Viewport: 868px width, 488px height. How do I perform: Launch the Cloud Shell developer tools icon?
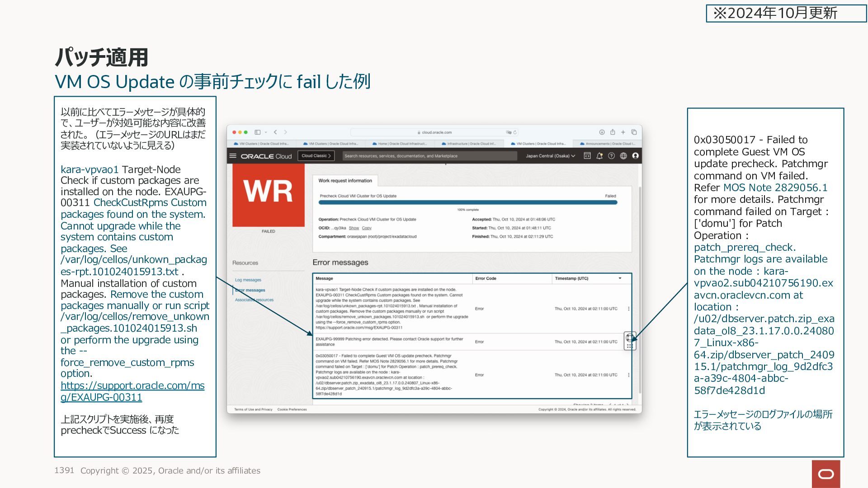click(x=587, y=156)
